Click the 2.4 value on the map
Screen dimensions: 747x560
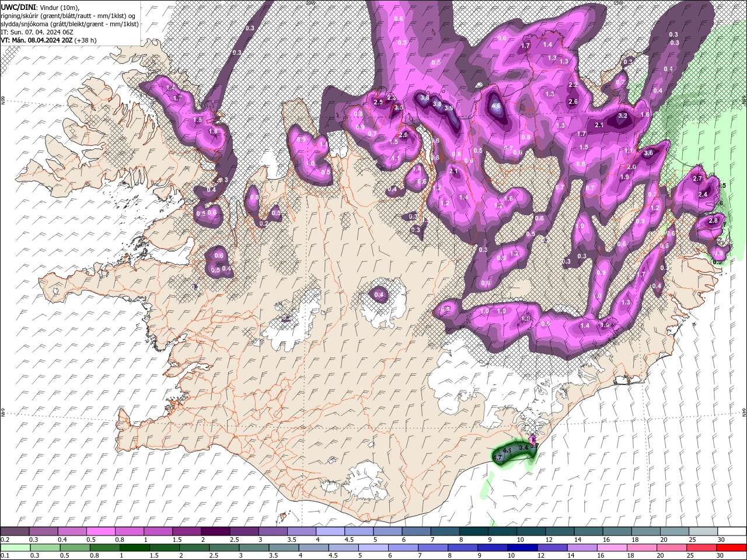pos(703,194)
